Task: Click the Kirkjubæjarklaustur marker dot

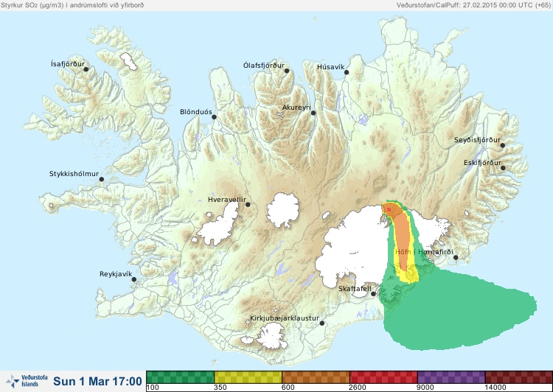Action: 321,323
